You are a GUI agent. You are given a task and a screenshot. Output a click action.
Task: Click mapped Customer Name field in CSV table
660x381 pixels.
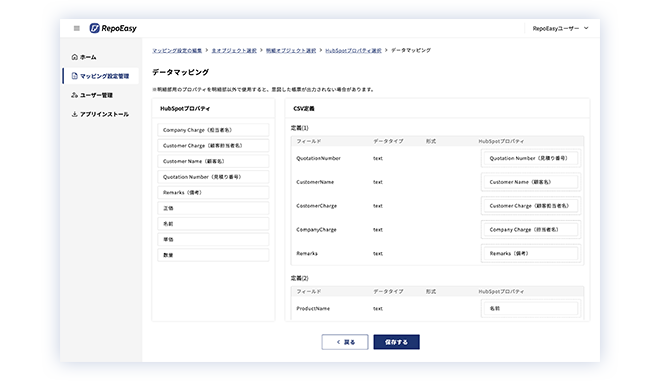531,182
